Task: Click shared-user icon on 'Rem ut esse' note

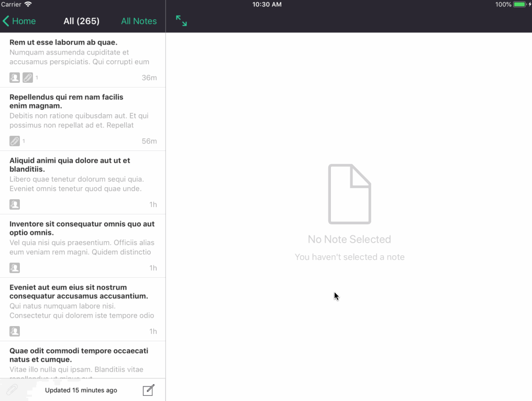Action: [x=15, y=78]
